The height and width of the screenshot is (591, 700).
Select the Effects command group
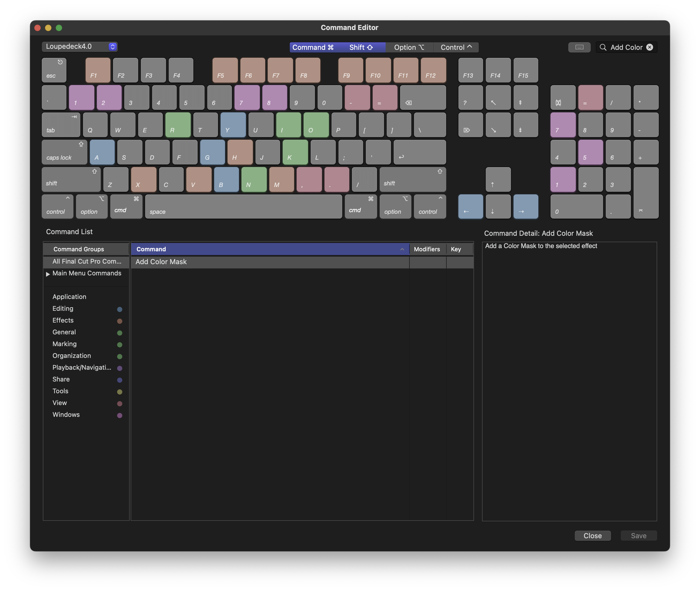pos(63,320)
